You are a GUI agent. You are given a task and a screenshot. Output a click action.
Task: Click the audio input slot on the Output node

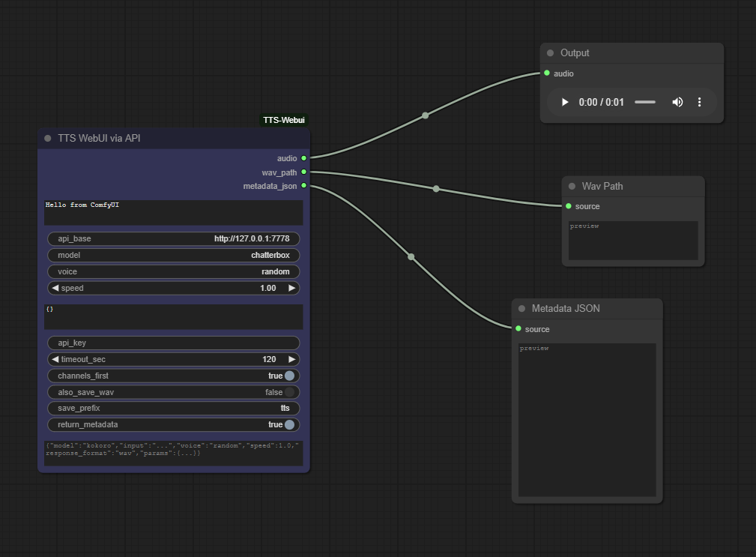point(547,73)
